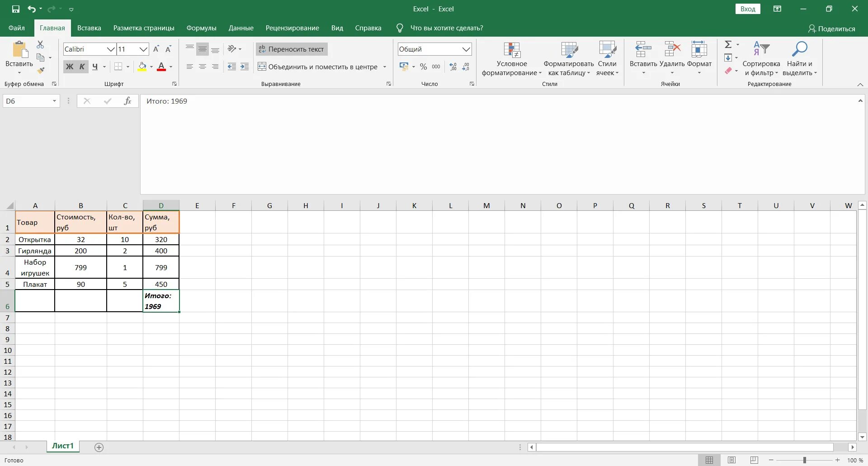
Task: Click the Clear eraser icon
Action: (728, 71)
